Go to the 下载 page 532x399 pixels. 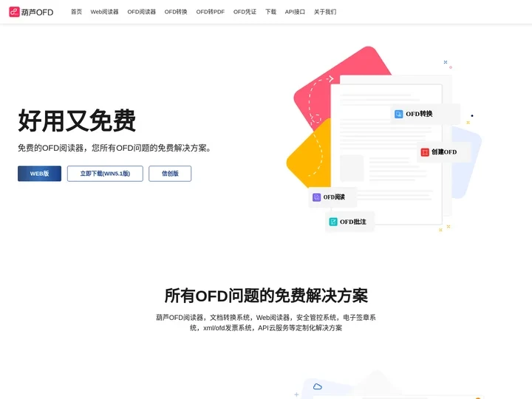pos(270,12)
